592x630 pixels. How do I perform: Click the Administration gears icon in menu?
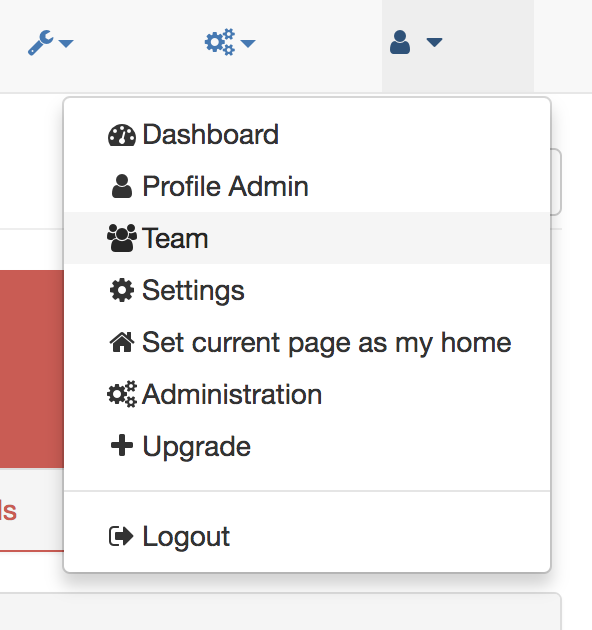(x=122, y=394)
